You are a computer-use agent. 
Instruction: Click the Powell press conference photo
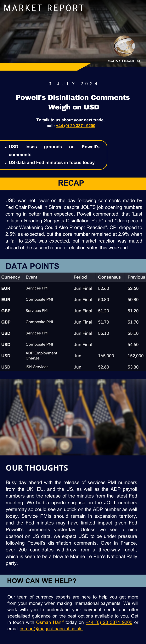73,417
